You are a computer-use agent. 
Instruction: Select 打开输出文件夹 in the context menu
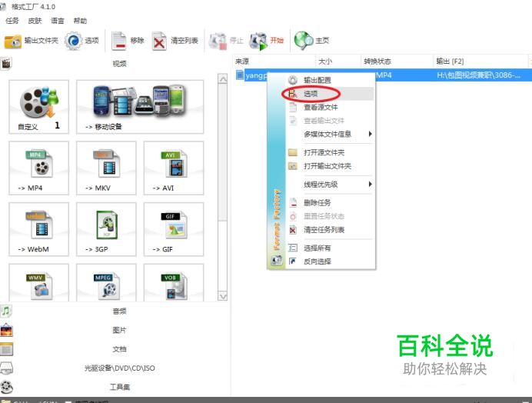(x=330, y=166)
